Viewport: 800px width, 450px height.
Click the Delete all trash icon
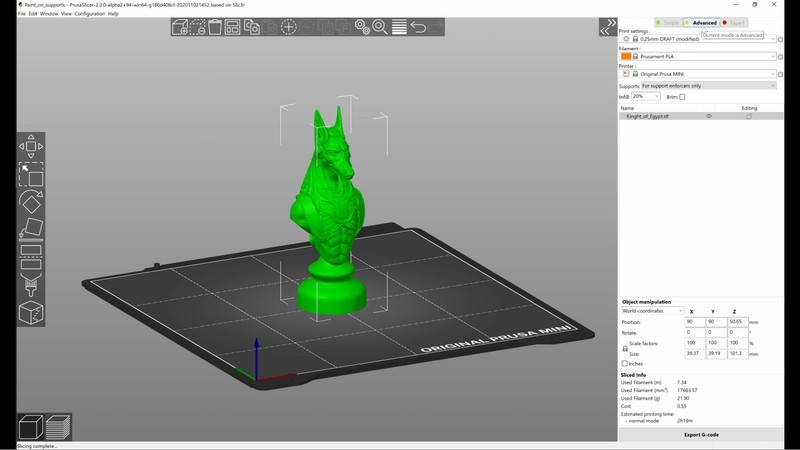pos(216,27)
